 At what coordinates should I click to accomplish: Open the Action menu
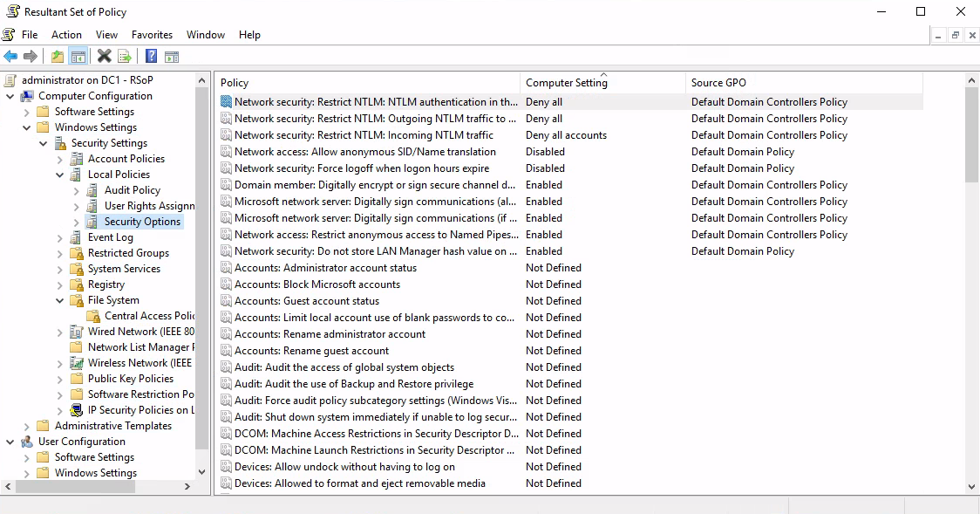[x=66, y=35]
